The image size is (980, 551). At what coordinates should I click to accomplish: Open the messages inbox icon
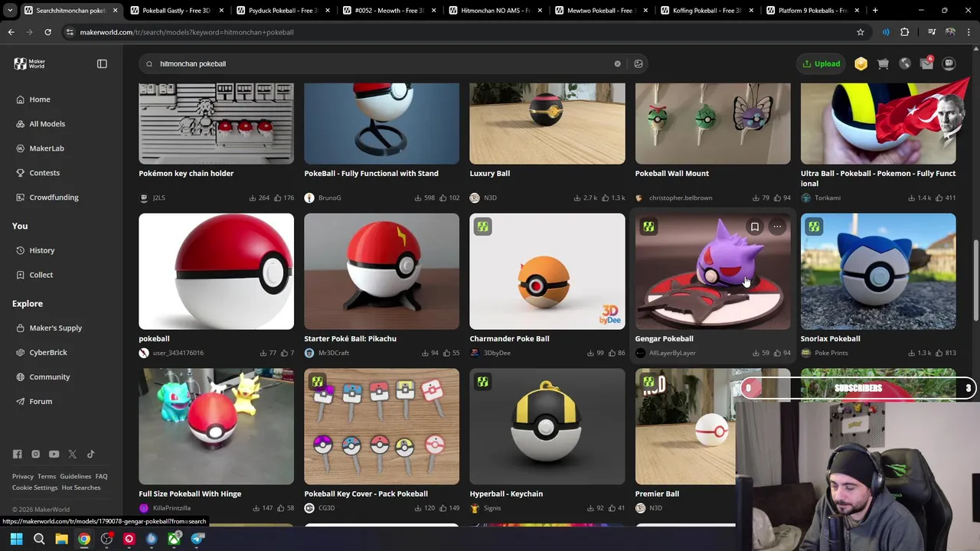927,64
